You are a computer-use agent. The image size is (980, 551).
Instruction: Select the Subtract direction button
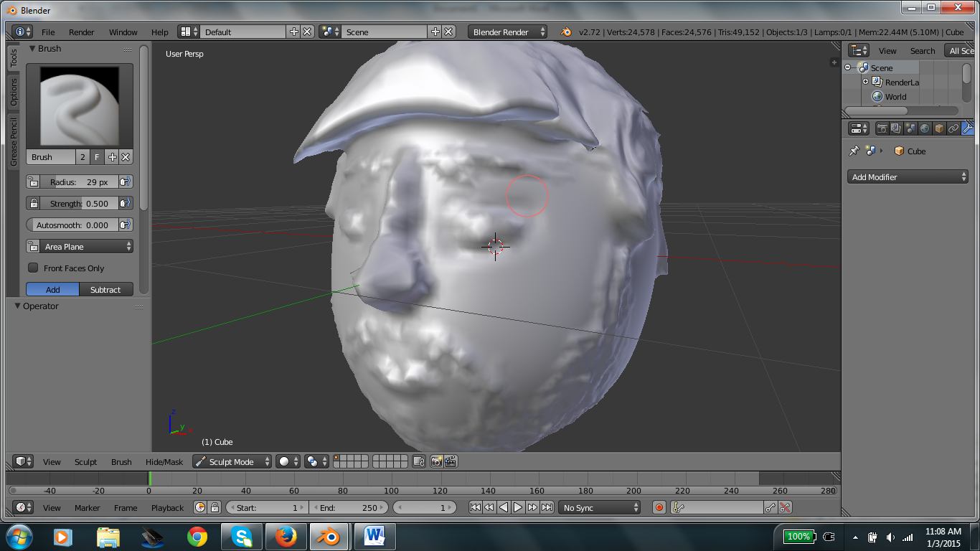106,290
